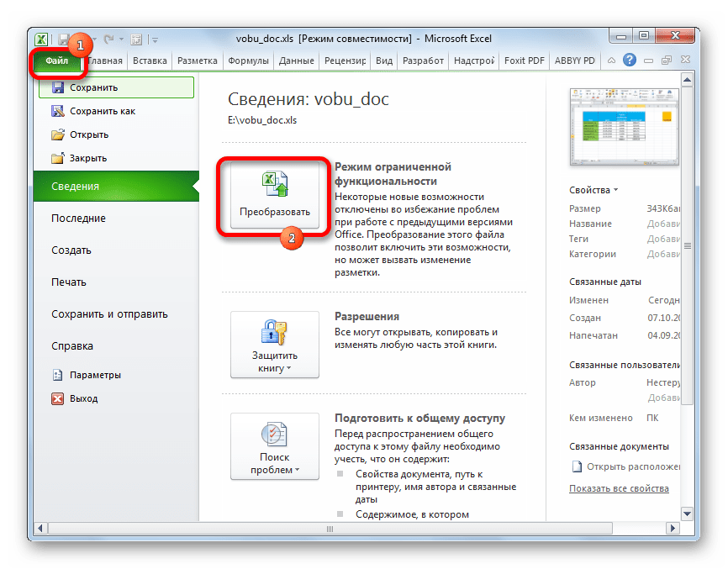Click the workbook preview thumbnail

click(x=624, y=127)
